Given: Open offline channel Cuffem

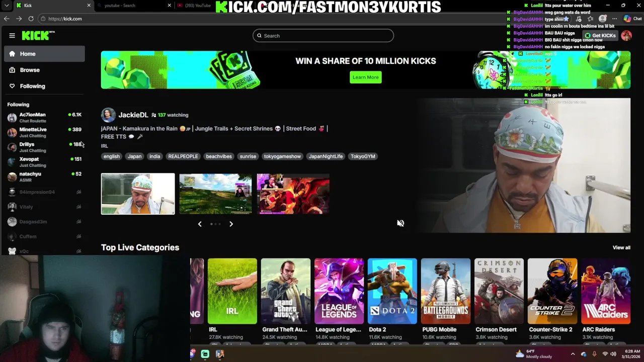Looking at the screenshot, I should tap(44, 236).
